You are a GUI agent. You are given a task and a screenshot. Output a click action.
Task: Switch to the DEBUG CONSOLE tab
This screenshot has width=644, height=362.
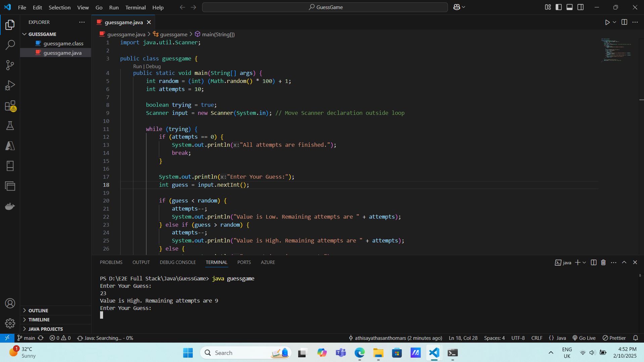pos(178,262)
